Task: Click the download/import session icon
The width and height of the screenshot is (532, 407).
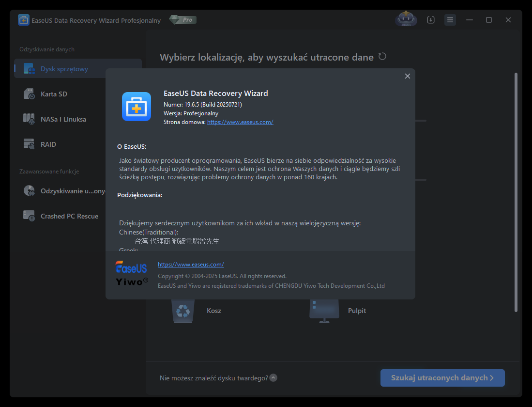Action: click(x=430, y=20)
